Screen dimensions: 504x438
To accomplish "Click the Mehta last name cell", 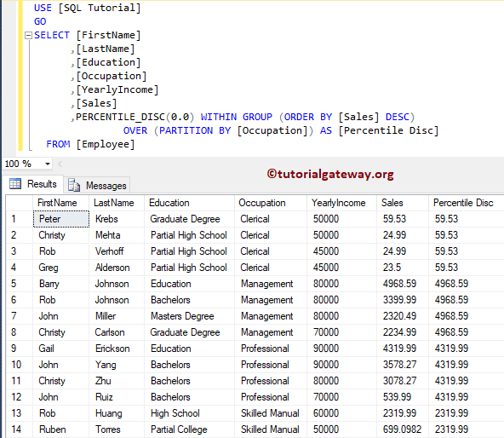I will pyautogui.click(x=117, y=235).
